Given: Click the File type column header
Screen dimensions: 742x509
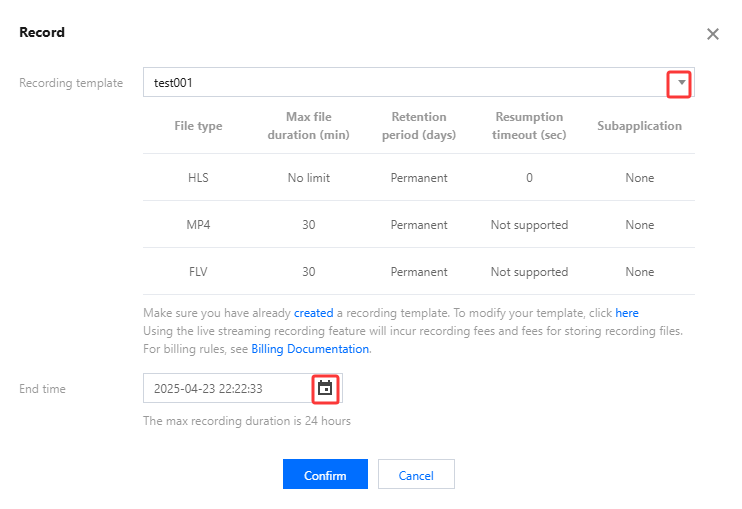Looking at the screenshot, I should (198, 126).
